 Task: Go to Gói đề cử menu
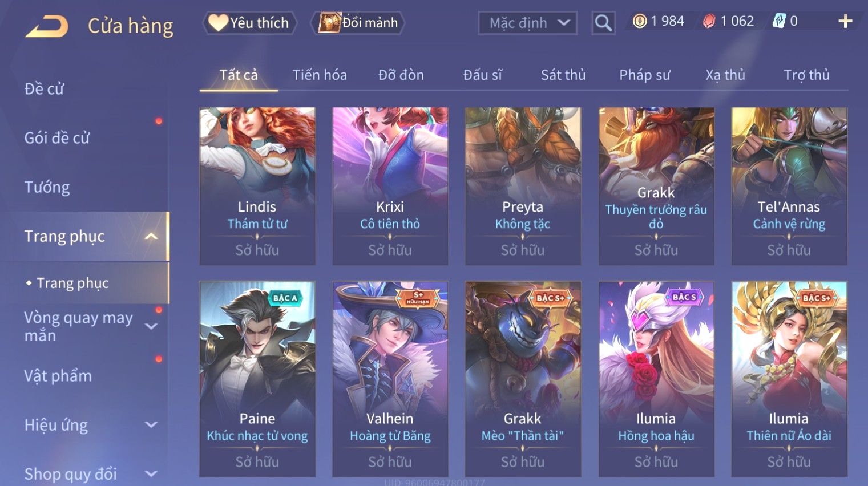coord(57,137)
